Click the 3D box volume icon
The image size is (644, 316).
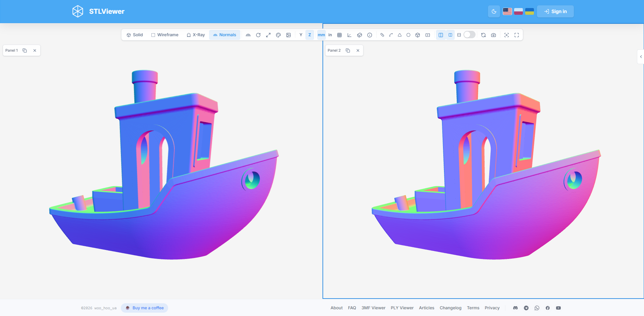pyautogui.click(x=418, y=35)
